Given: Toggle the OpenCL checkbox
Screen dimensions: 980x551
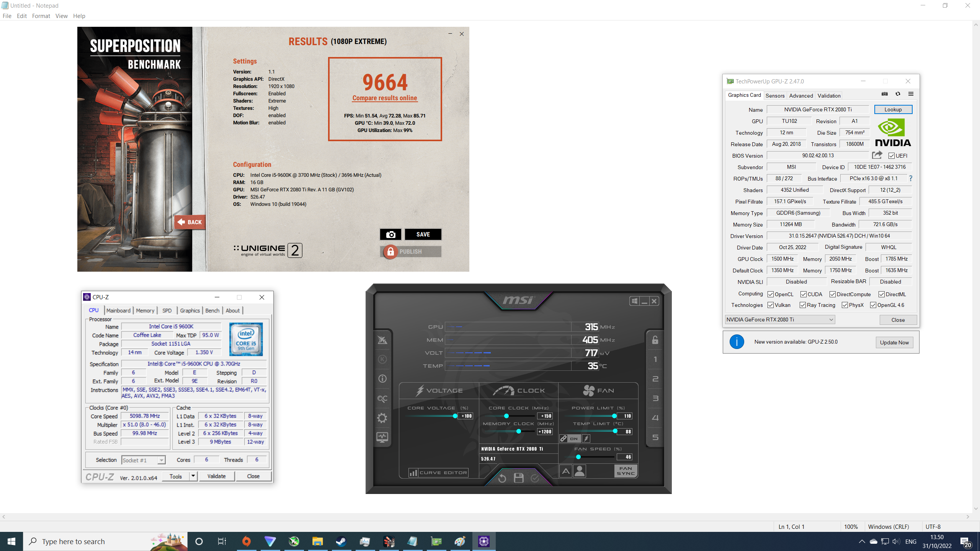Looking at the screenshot, I should [771, 294].
